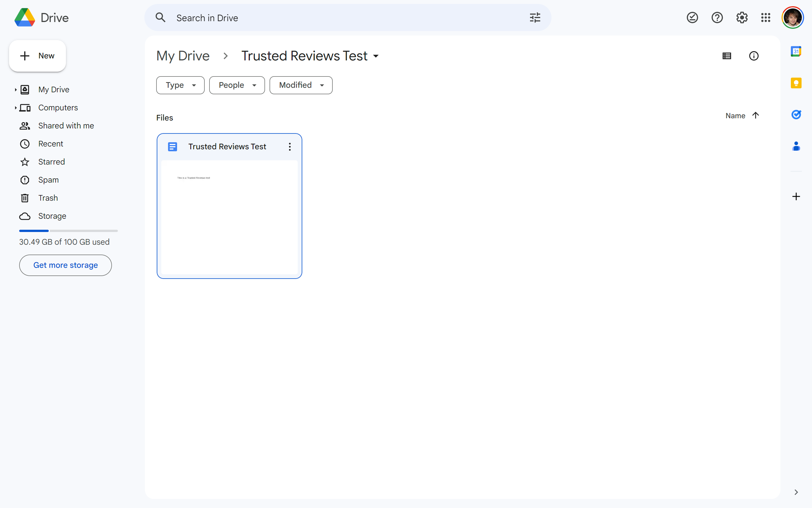Click Get more storage
Image resolution: width=812 pixels, height=508 pixels.
click(x=65, y=265)
